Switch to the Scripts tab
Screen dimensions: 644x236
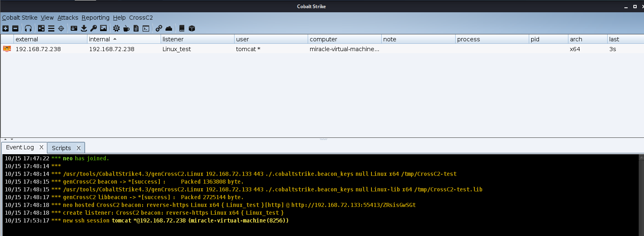click(61, 148)
